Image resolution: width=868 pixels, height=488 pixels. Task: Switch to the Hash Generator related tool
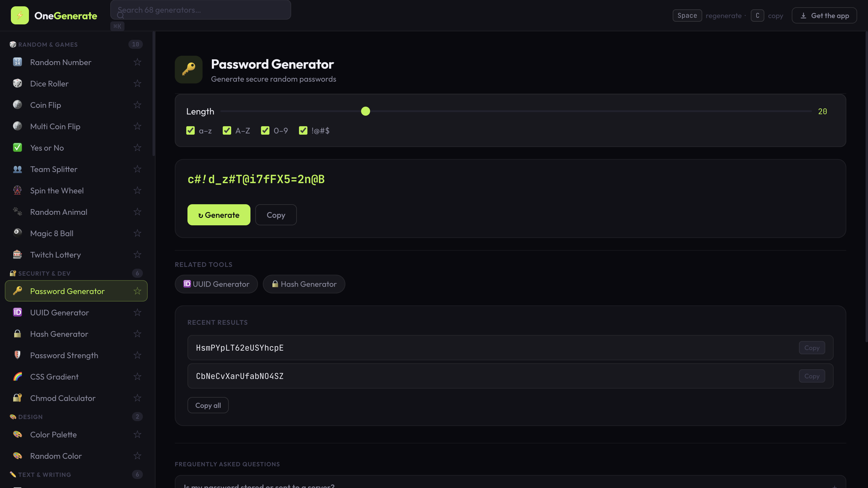point(303,284)
